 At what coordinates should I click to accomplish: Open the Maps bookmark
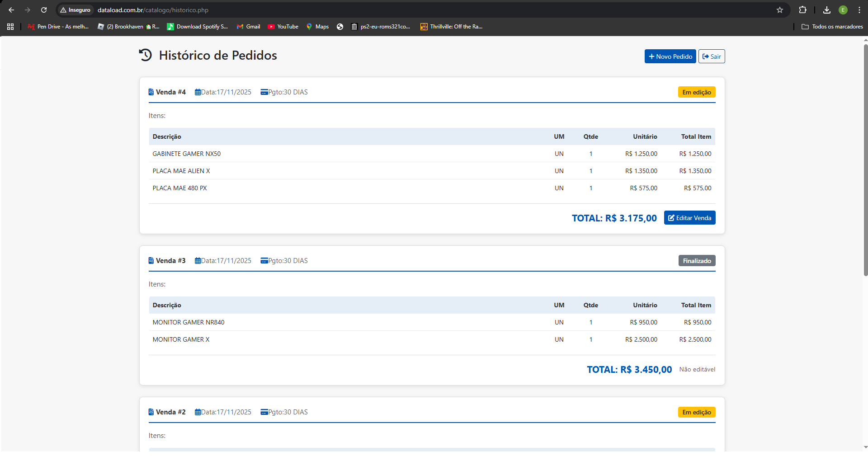[x=317, y=27]
